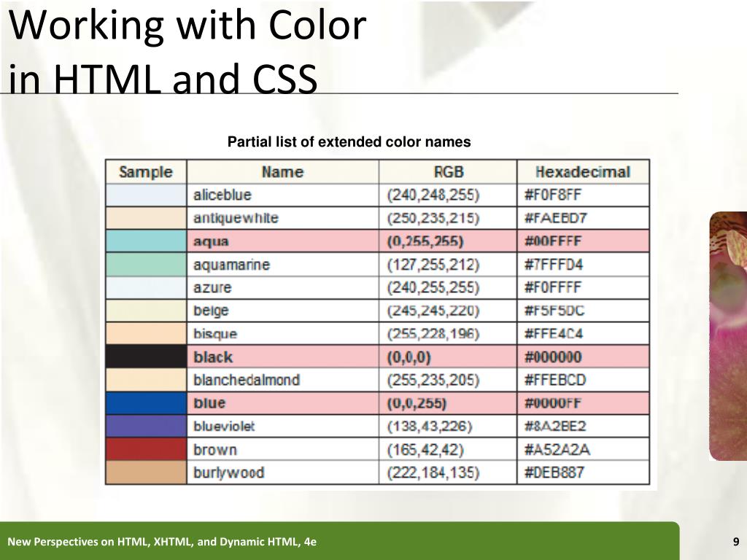This screenshot has height=560, width=747.
Task: Click hex code #DEB887
Action: pos(554,472)
